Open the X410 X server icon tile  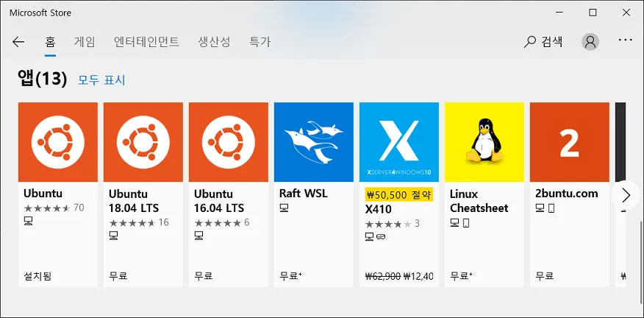(398, 142)
